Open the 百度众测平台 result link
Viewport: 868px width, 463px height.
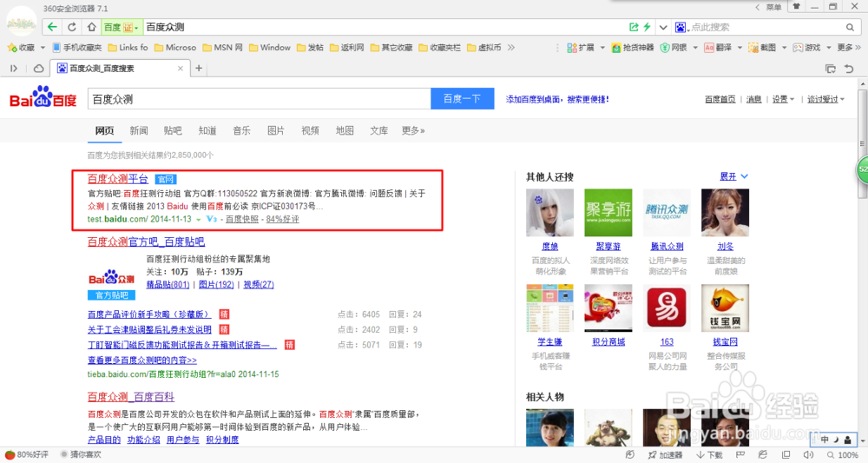(x=118, y=179)
